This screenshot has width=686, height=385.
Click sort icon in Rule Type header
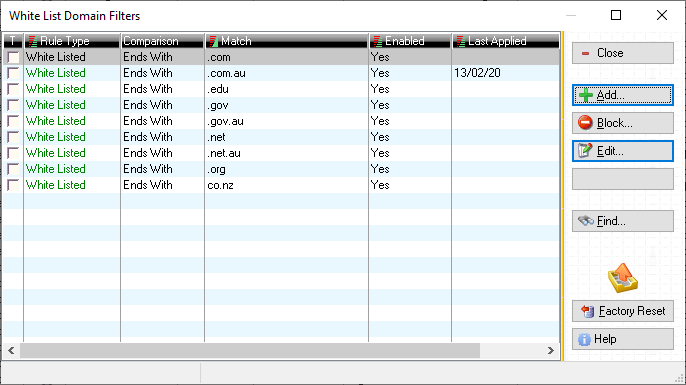pos(32,41)
